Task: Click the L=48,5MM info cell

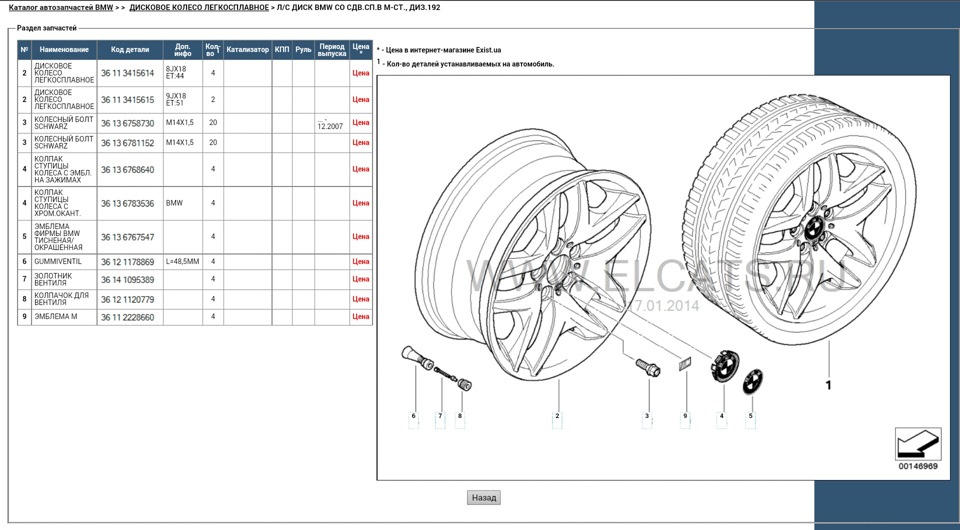Action: pos(182,261)
